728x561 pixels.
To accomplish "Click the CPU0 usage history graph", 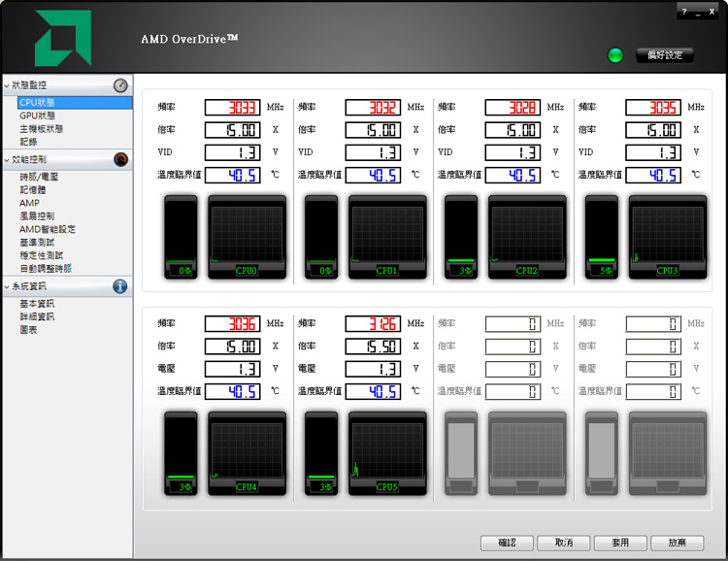I will [x=247, y=238].
